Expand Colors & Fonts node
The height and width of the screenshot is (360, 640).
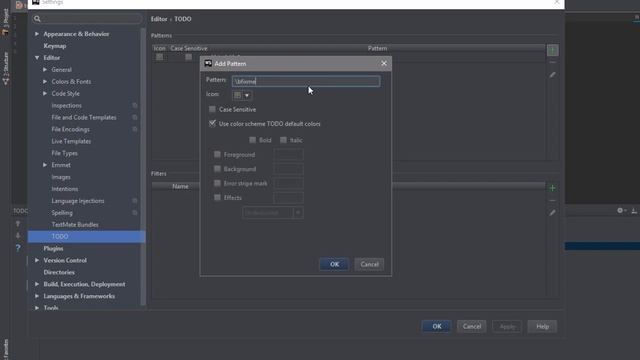pyautogui.click(x=45, y=82)
